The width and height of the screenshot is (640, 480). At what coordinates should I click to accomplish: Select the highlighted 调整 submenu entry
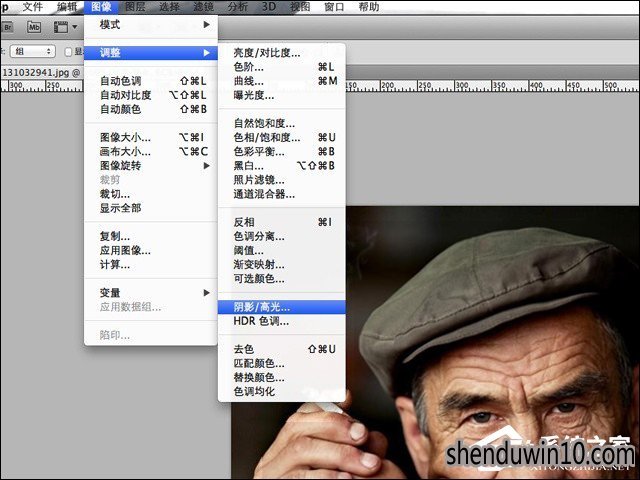(x=151, y=53)
